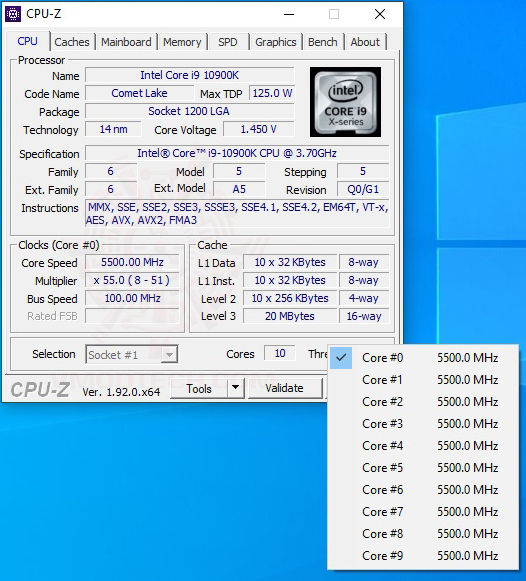Click the Max TDP value '125.0 W'

click(272, 93)
